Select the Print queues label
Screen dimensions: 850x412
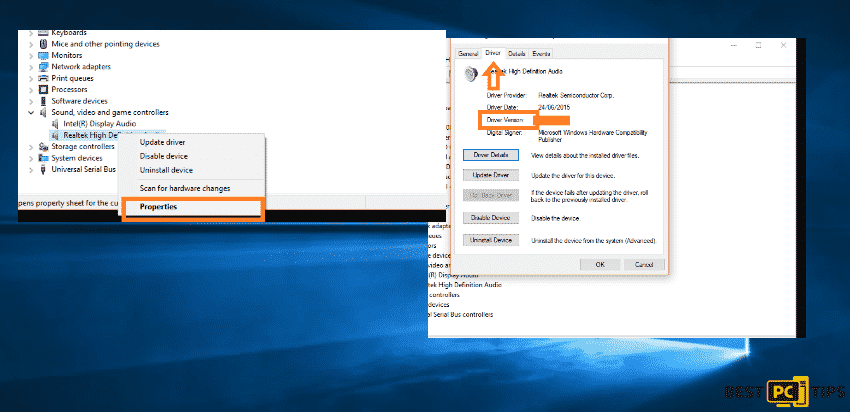[73, 78]
